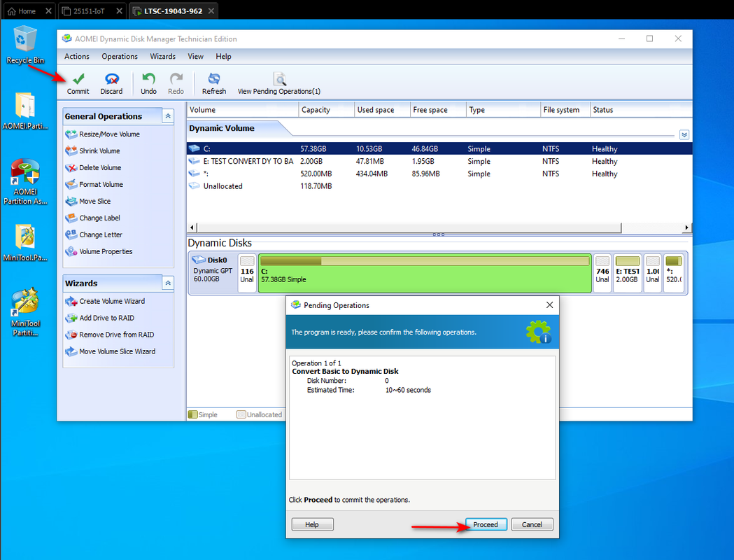
Task: Click left arrow of volume list scrollbar
Action: 192,227
